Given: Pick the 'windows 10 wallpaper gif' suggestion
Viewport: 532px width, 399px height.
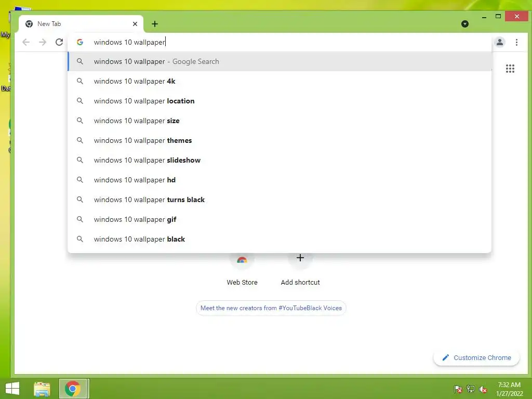Looking at the screenshot, I should [280, 219].
